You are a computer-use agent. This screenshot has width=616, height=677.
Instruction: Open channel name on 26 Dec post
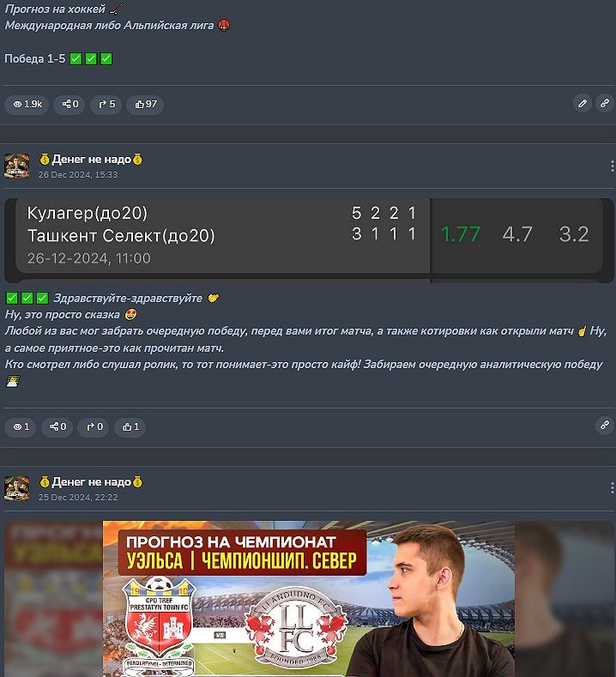click(x=91, y=160)
